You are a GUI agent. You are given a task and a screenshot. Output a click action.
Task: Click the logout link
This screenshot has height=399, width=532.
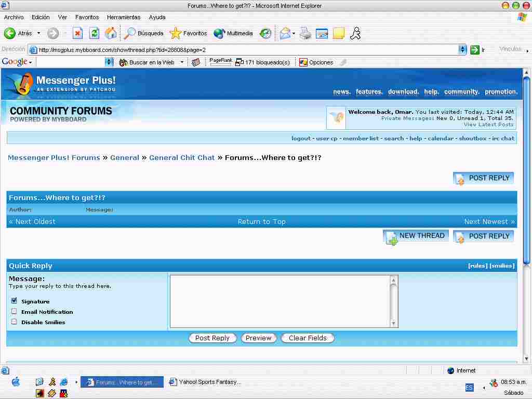pos(301,138)
